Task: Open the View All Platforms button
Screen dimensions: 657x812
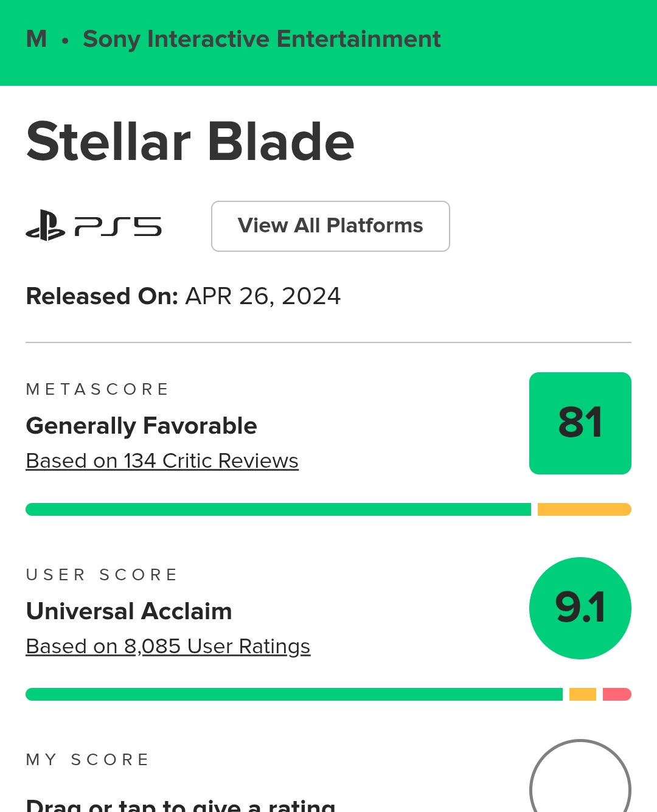Action: click(x=330, y=226)
